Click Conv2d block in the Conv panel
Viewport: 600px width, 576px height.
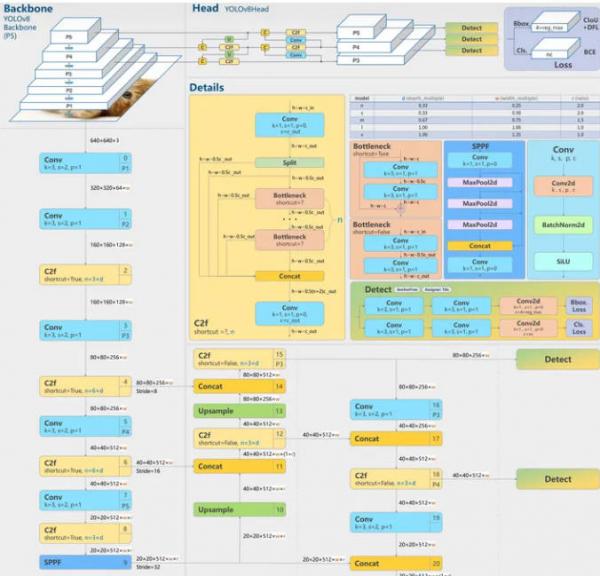point(563,186)
